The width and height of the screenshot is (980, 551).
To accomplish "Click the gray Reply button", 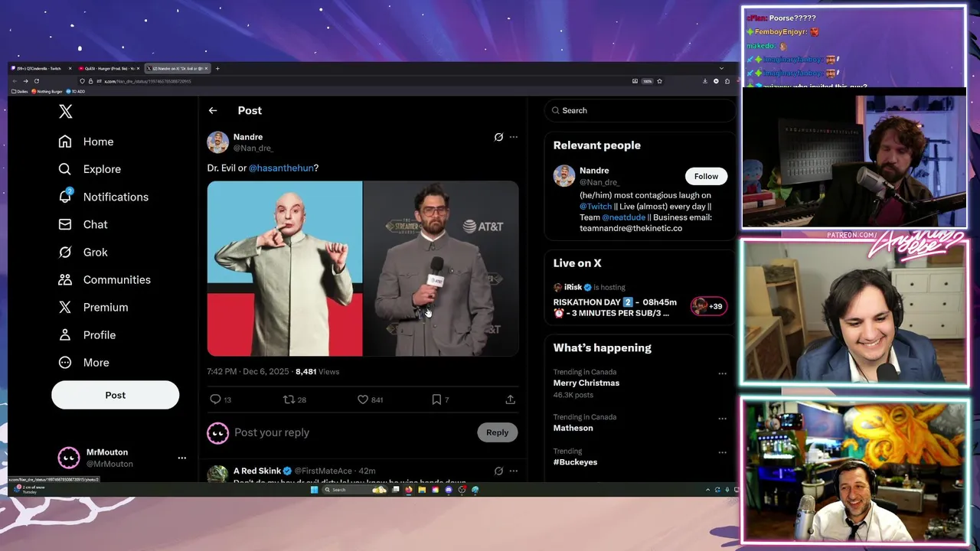I will pyautogui.click(x=497, y=432).
